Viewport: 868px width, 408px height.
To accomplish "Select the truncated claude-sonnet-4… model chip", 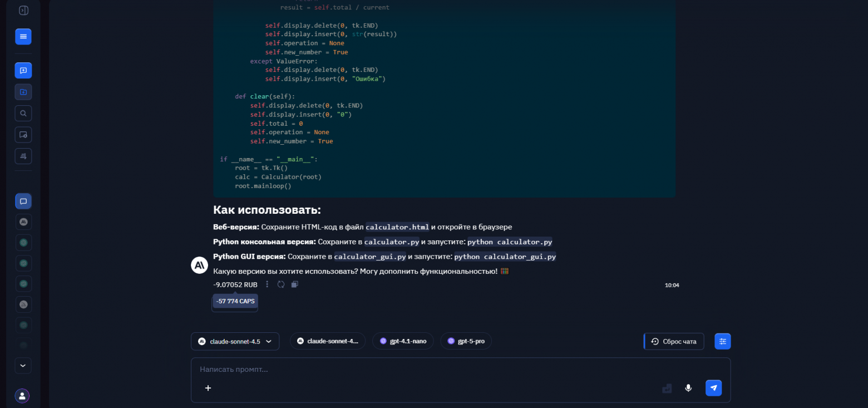I will [x=328, y=341].
